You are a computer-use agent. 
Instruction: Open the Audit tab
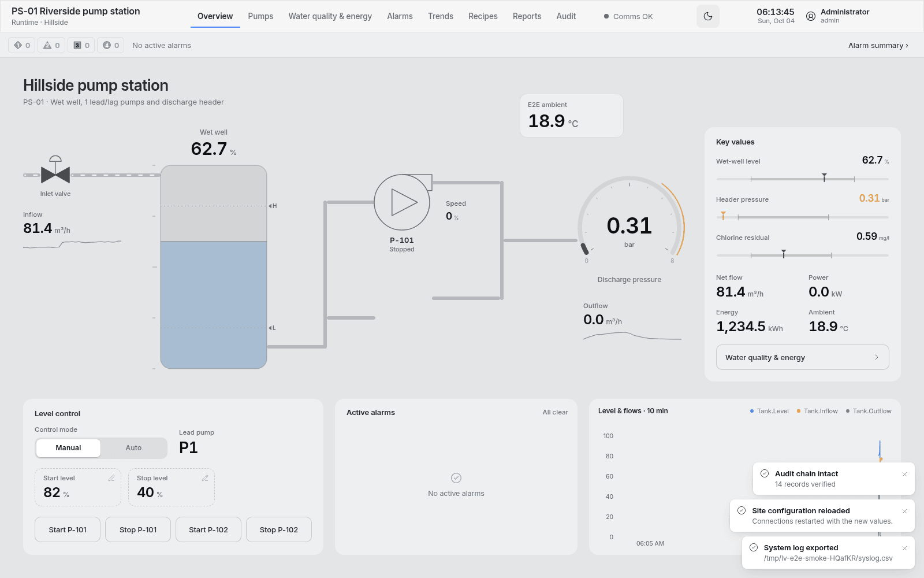[566, 16]
